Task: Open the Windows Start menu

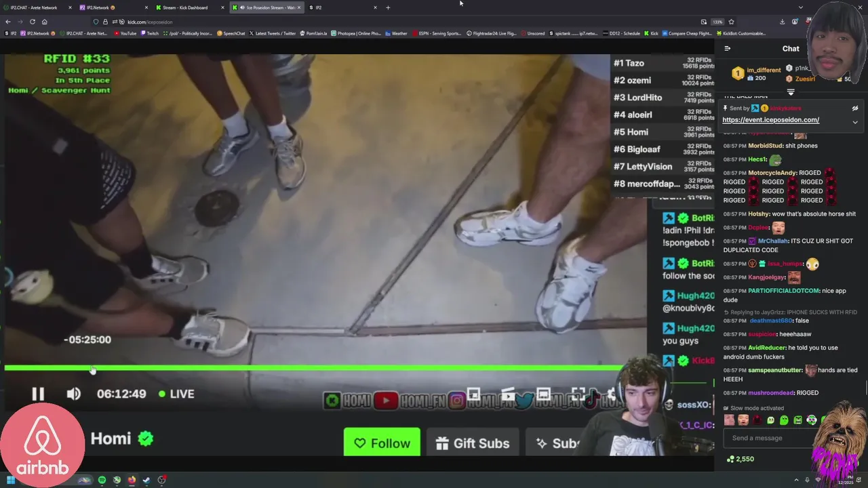Action: (10, 480)
